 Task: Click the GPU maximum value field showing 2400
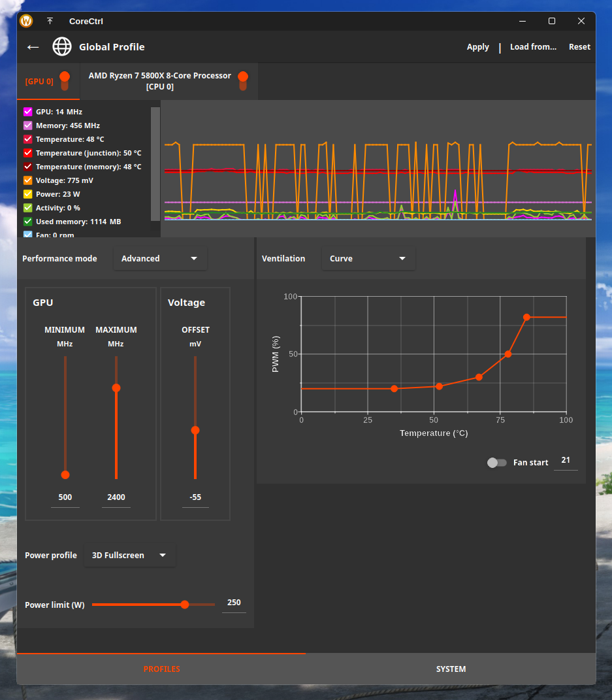[116, 498]
